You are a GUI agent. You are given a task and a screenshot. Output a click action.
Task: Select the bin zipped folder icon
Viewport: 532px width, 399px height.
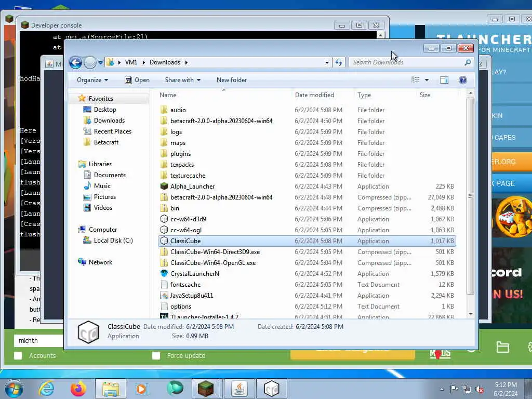pyautogui.click(x=164, y=208)
